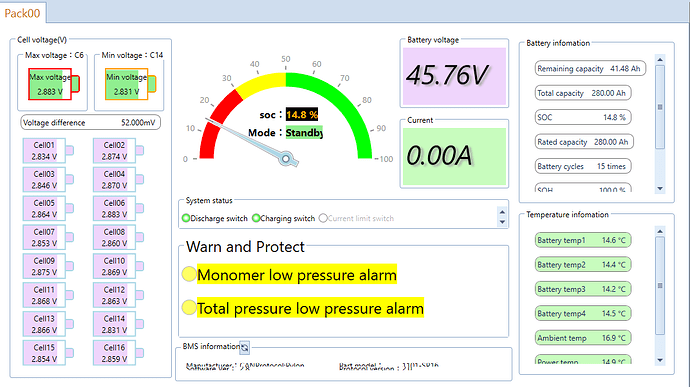Select the Rated capacity 280.00 Ah field

(x=584, y=142)
